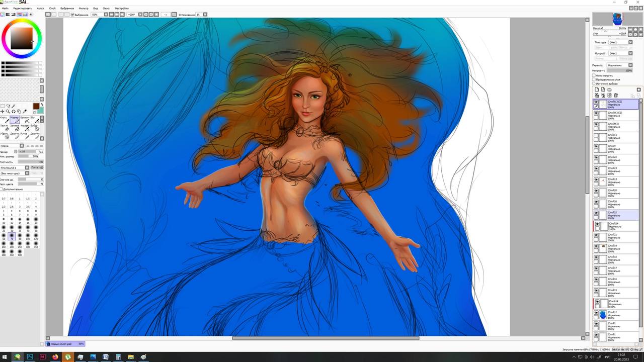Select the Кисть brush tool button
The width and height of the screenshot is (644, 362).
(x=5, y=120)
